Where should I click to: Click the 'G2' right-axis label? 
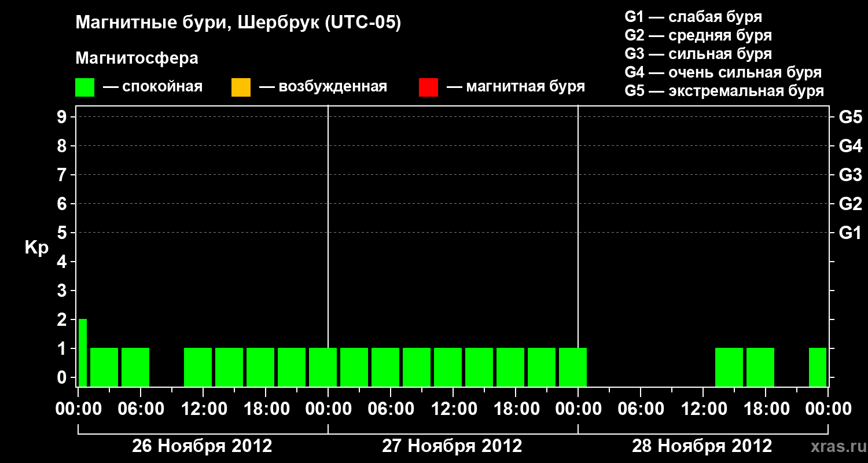tap(850, 204)
